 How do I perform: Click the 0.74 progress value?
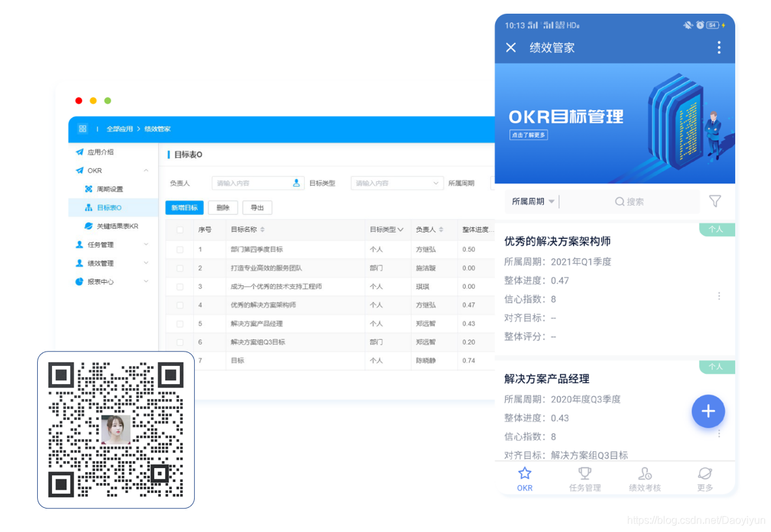coord(469,361)
